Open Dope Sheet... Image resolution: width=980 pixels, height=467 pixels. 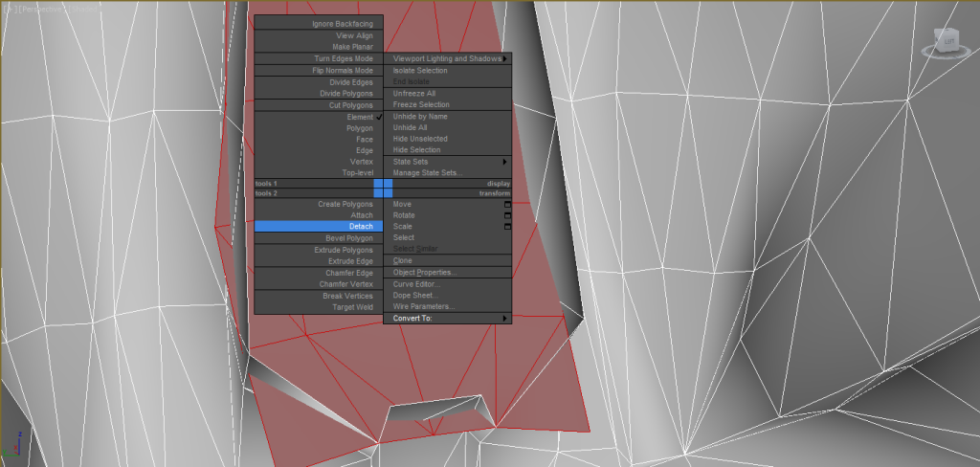[x=448, y=296]
